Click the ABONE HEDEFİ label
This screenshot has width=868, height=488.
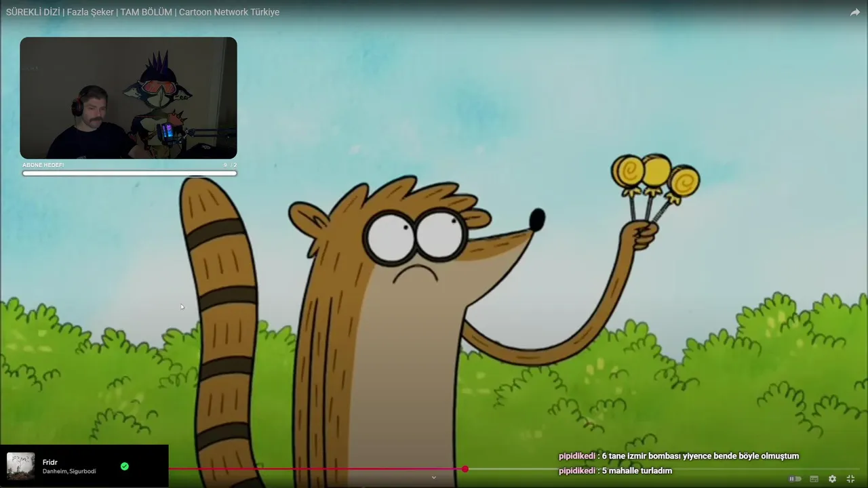43,165
